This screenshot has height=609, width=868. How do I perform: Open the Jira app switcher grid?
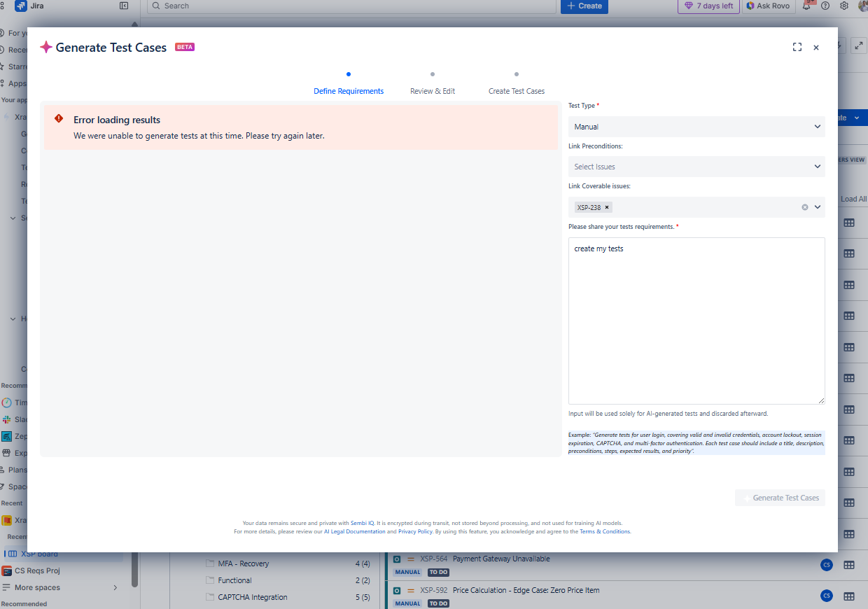click(3, 6)
